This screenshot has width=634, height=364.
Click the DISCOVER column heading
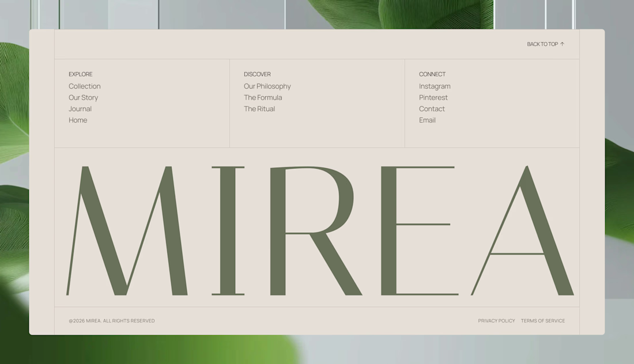pyautogui.click(x=257, y=74)
